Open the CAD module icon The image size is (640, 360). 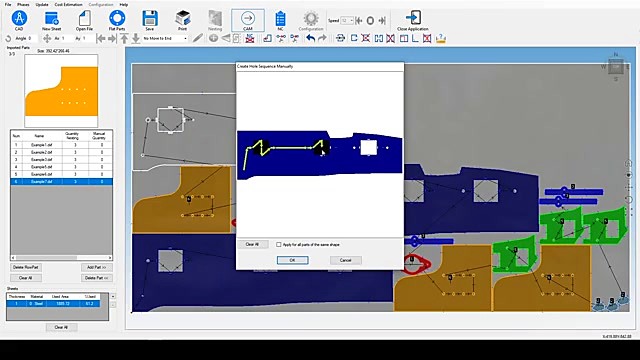click(19, 19)
